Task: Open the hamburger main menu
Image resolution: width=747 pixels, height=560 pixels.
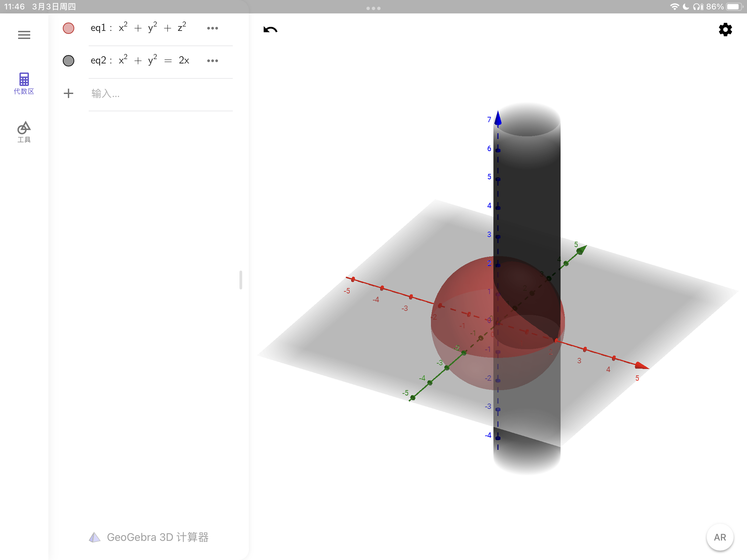Action: tap(24, 35)
